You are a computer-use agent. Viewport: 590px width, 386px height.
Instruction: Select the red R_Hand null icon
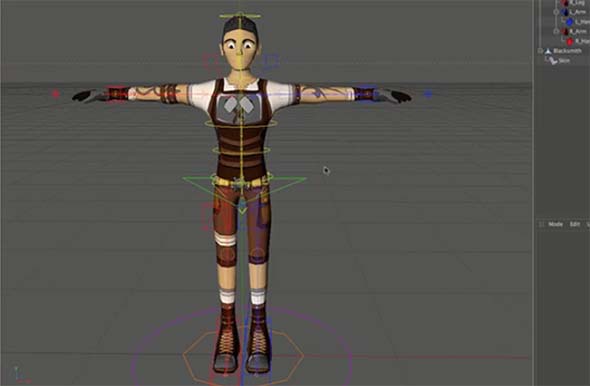(x=570, y=41)
